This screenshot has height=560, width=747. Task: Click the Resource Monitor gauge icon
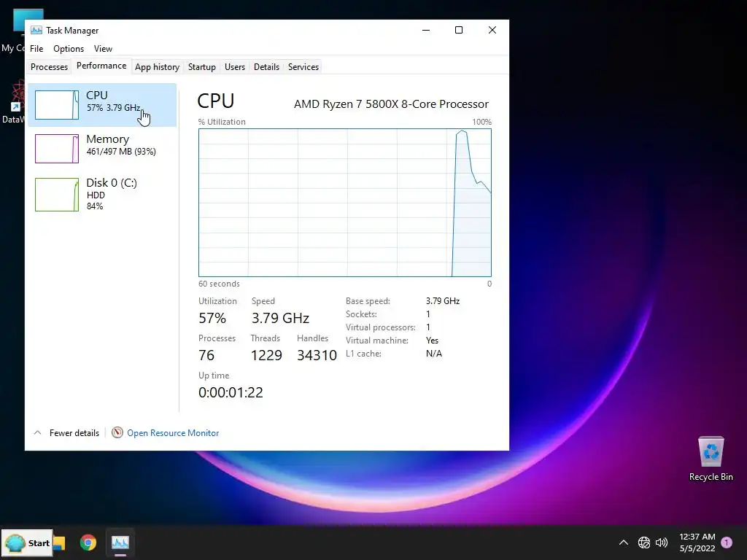tap(117, 432)
